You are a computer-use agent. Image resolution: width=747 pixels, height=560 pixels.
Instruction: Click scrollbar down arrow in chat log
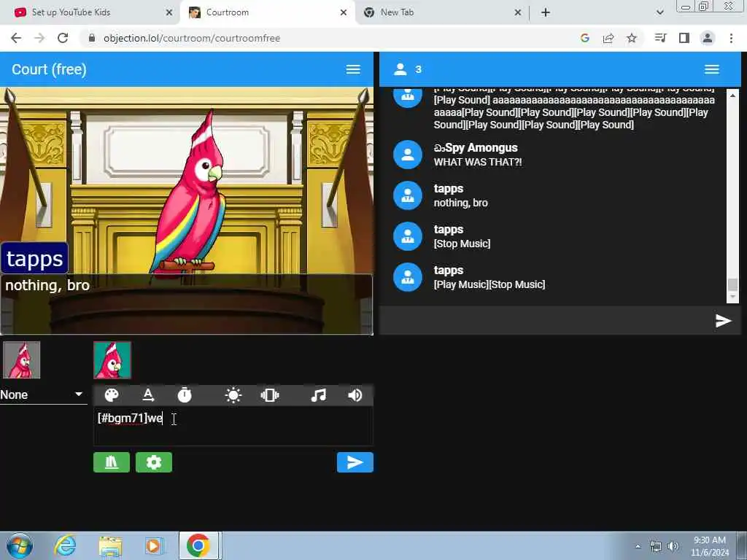[x=732, y=298]
